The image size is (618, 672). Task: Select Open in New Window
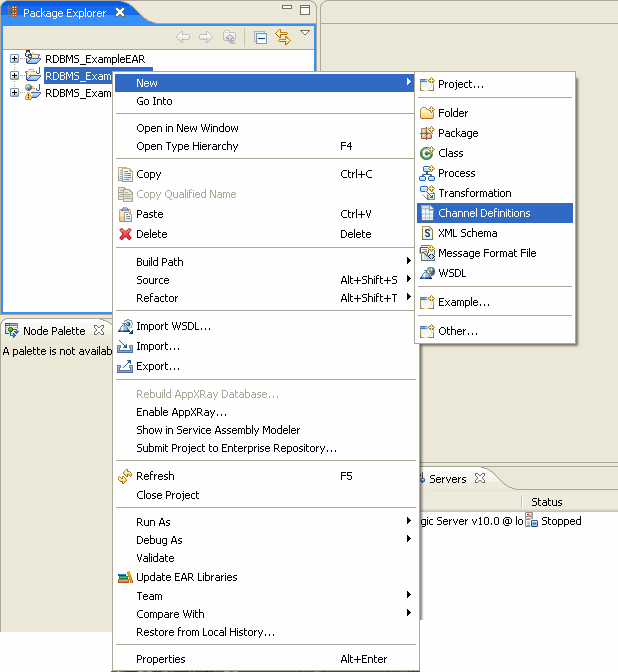pyautogui.click(x=266, y=128)
